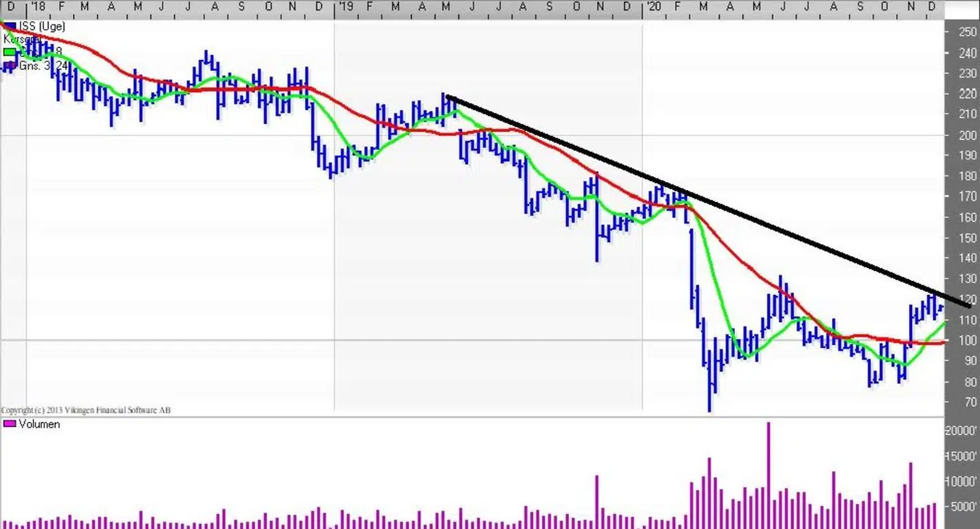
Task: Jump to the '18 year marker
Action: coord(37,7)
